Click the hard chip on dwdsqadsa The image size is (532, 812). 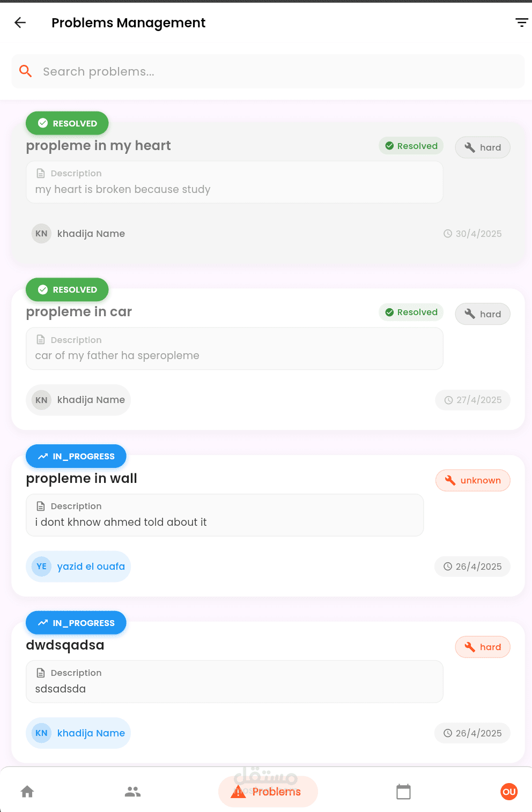click(483, 647)
